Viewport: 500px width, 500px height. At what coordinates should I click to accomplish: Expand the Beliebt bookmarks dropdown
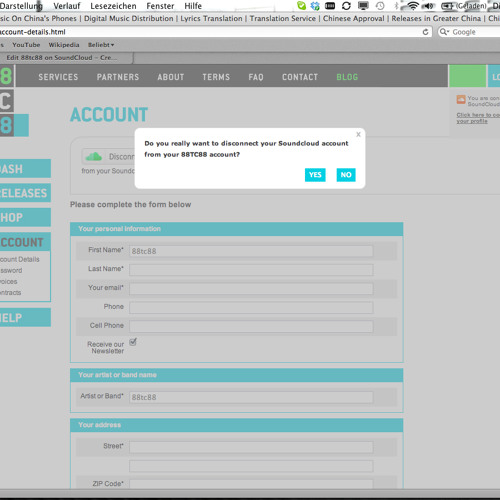point(101,45)
